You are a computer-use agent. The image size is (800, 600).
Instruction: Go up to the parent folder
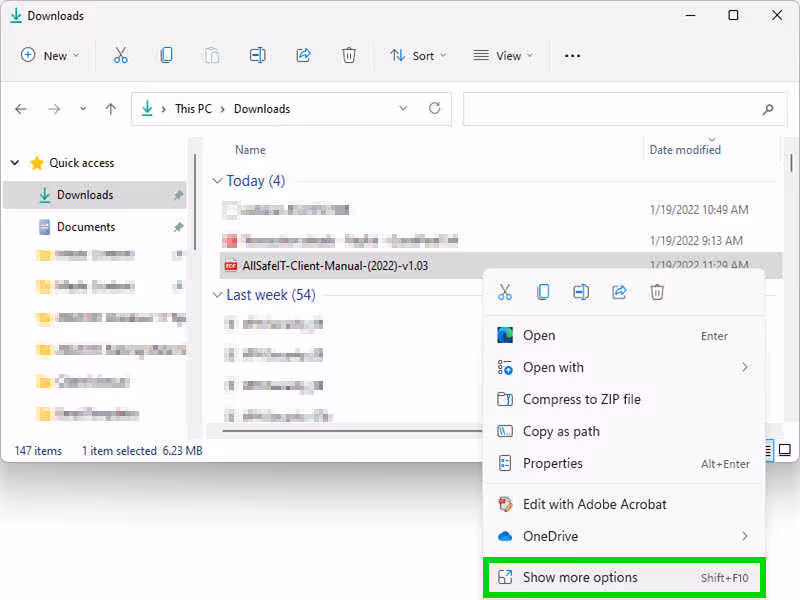(x=111, y=109)
